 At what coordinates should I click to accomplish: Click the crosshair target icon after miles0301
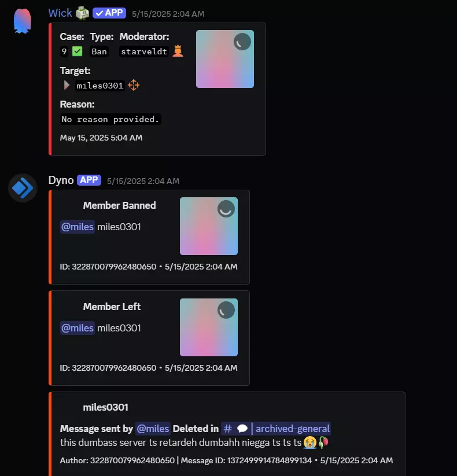[x=134, y=85]
